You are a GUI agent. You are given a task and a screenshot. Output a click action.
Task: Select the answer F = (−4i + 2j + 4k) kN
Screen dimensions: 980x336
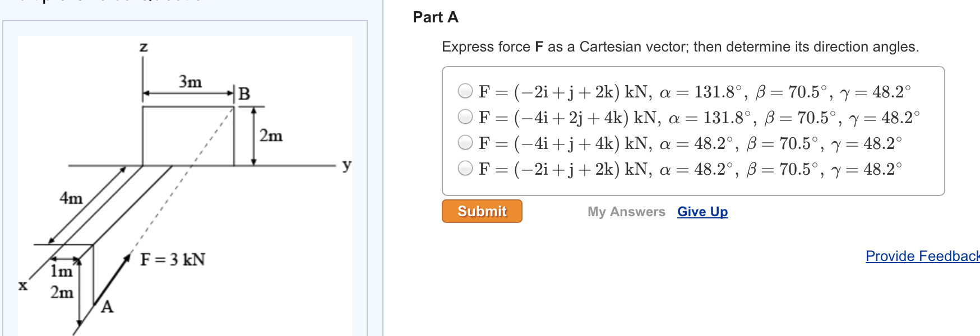point(465,118)
